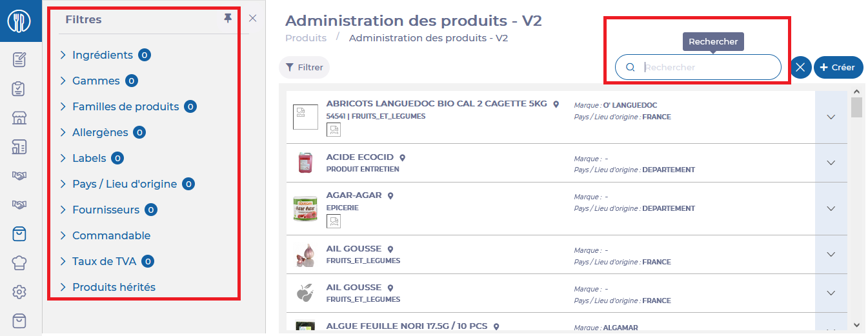Screen dimensions: 868x336
Task: Click the Créer button
Action: (838, 67)
